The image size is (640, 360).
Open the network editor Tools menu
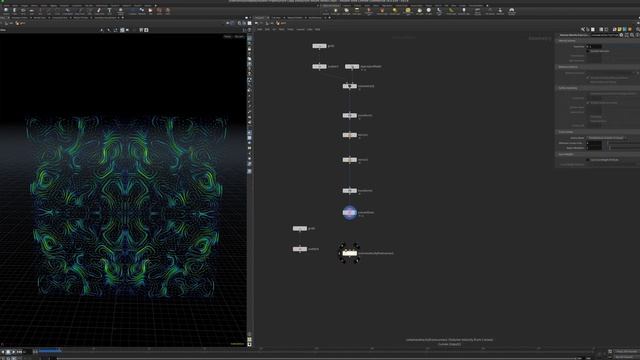click(290, 29)
